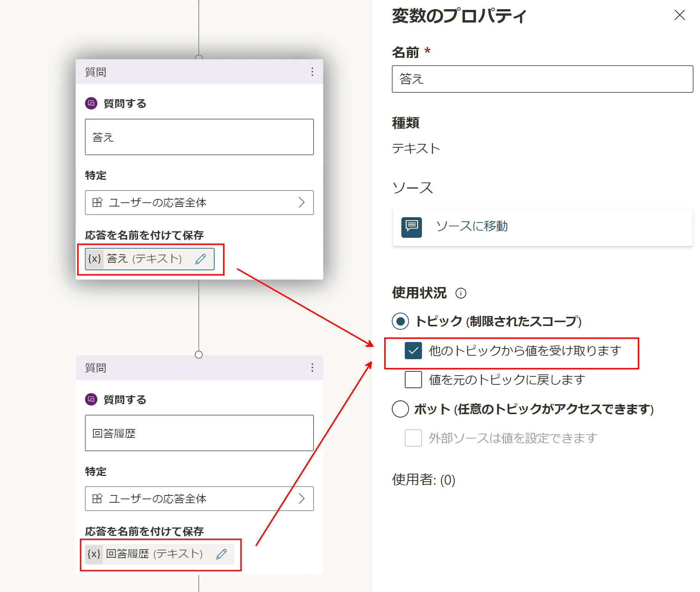This screenshot has height=592, width=700.
Task: Click purple question icon in second node
Action: click(91, 400)
